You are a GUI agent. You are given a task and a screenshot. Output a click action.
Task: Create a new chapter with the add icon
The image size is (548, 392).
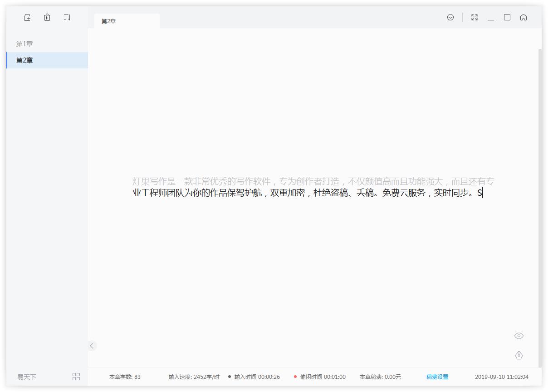27,17
